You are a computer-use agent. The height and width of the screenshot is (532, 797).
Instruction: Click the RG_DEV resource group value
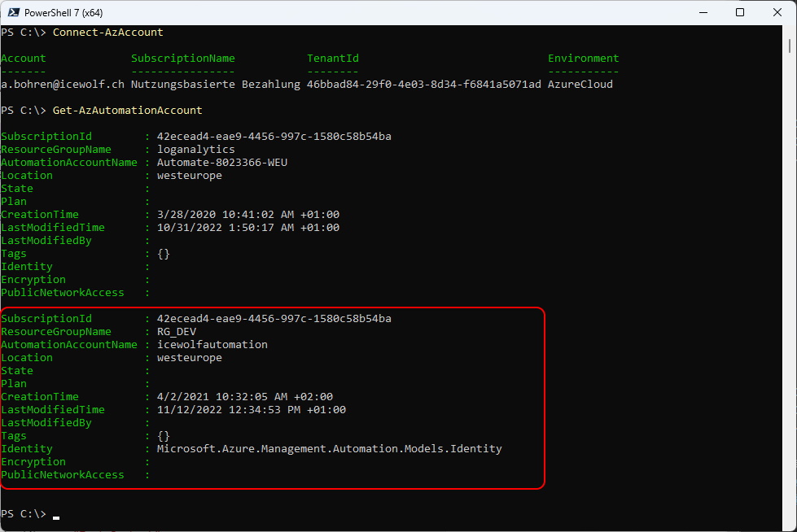(x=177, y=332)
